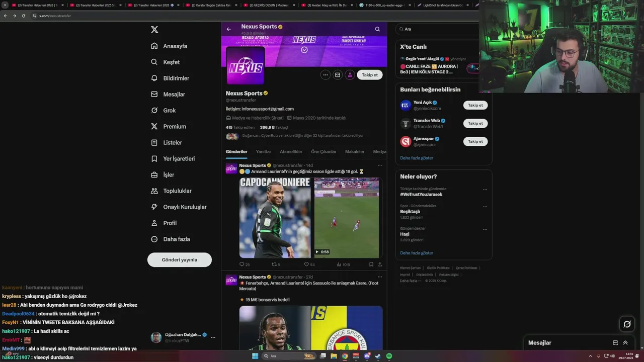This screenshot has height=362, width=644.
Task: Follow Yeni Açık with Takip et
Action: [x=475, y=105]
